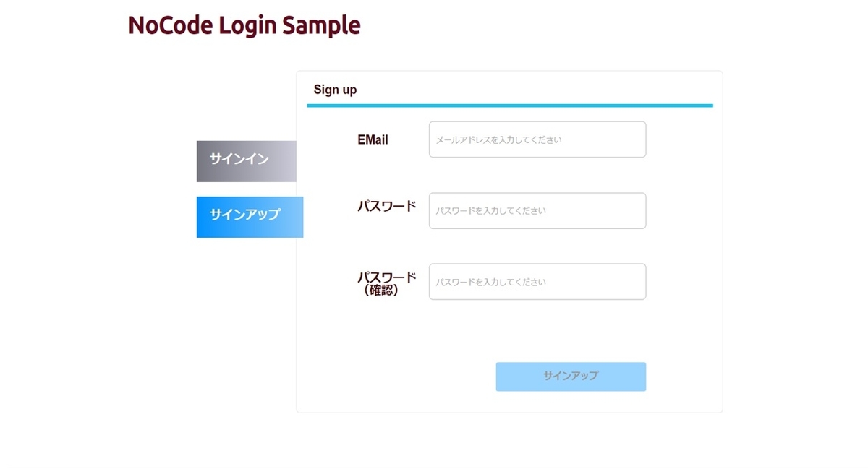Click the パスワード（確認） field label
868x469 pixels.
pos(388,282)
